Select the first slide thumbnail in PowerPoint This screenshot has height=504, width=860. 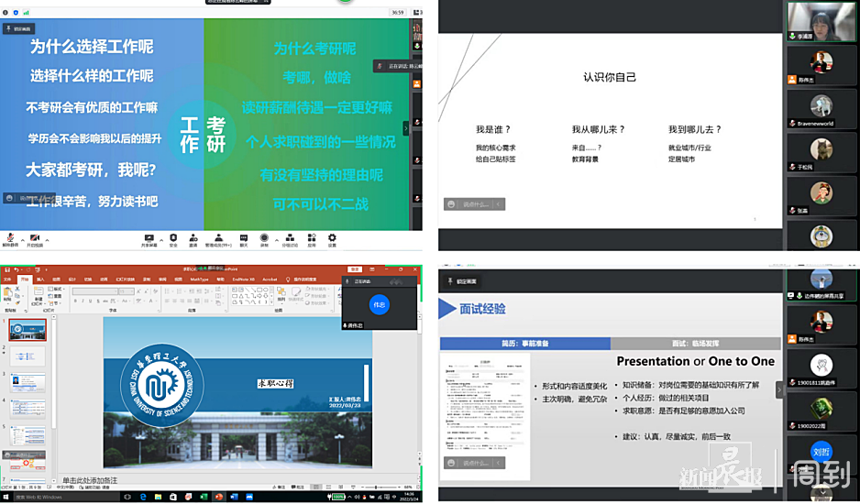click(x=28, y=330)
